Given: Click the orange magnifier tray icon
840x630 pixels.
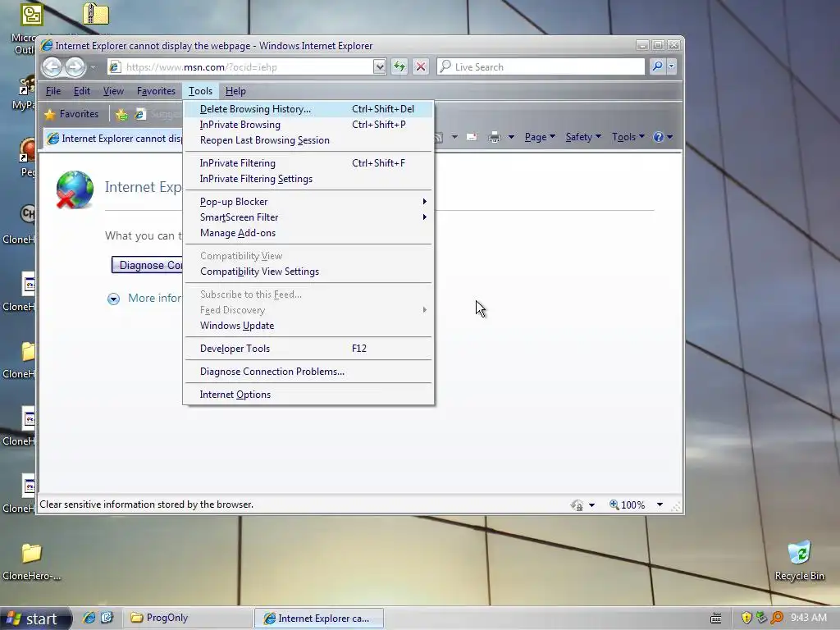Looking at the screenshot, I should 776,619.
